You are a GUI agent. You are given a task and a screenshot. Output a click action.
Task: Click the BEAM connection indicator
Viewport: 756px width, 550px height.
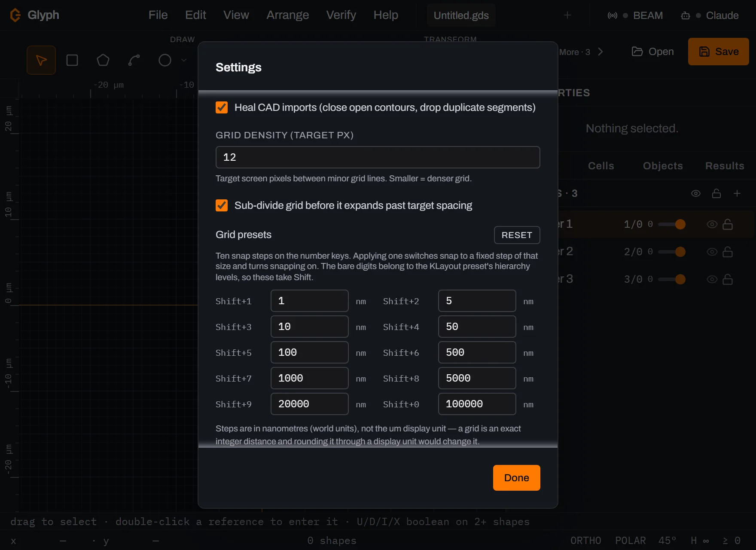point(635,15)
